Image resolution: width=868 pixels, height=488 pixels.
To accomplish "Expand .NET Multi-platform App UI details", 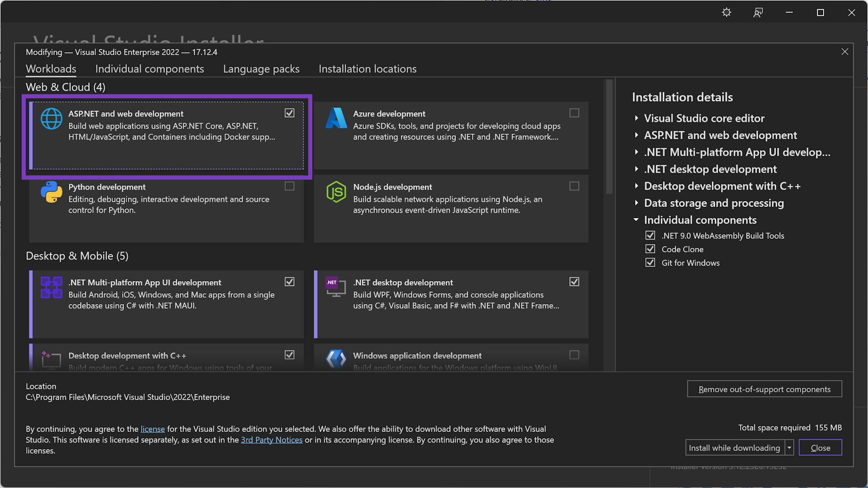I will pos(636,152).
